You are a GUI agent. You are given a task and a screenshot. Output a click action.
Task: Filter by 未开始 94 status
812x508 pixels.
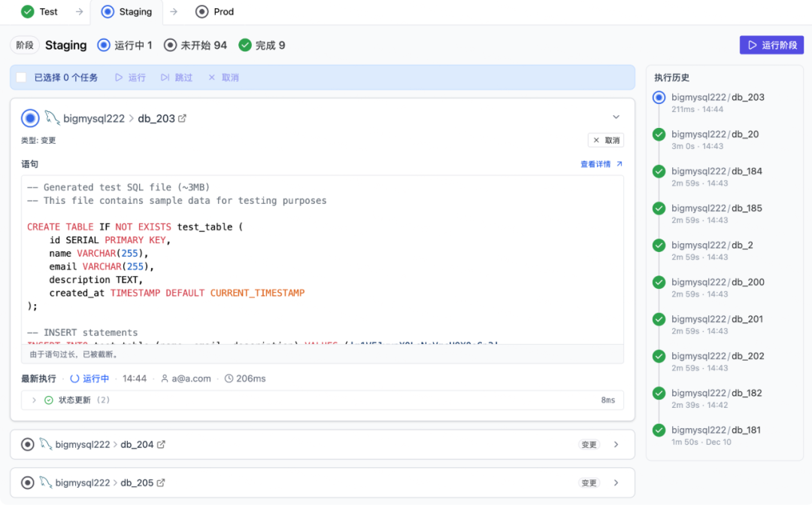tap(195, 45)
